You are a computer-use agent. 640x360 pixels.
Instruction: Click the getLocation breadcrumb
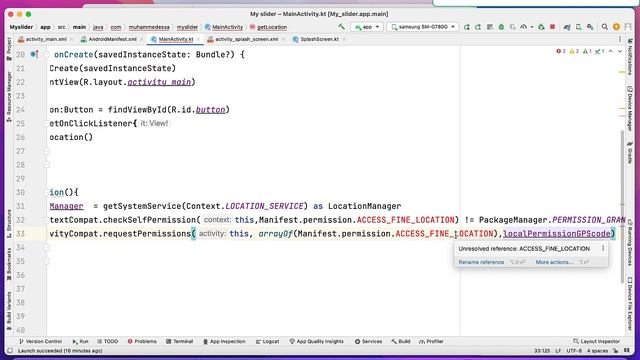(268, 27)
